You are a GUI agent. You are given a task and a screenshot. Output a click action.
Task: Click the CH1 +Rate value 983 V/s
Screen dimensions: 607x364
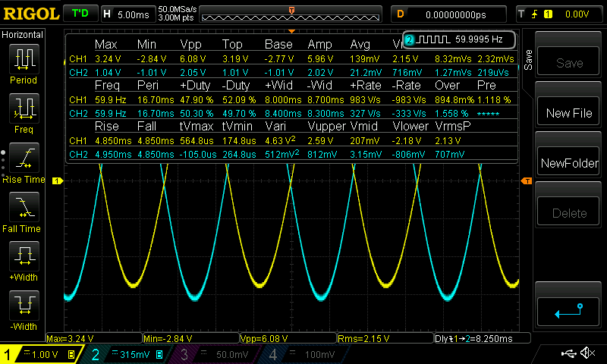366,100
